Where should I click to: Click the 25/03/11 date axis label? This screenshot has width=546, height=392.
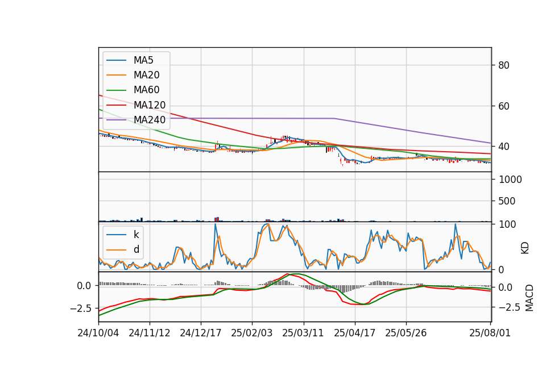303,333
